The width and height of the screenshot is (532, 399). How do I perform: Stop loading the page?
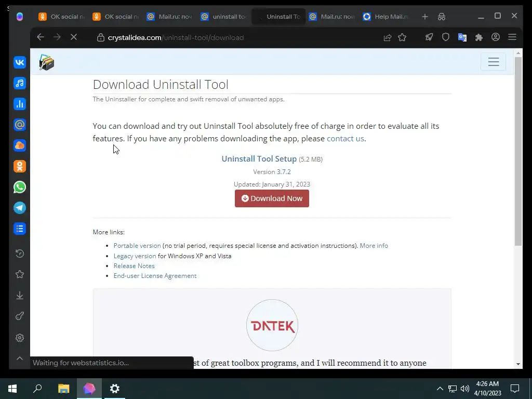pyautogui.click(x=74, y=37)
